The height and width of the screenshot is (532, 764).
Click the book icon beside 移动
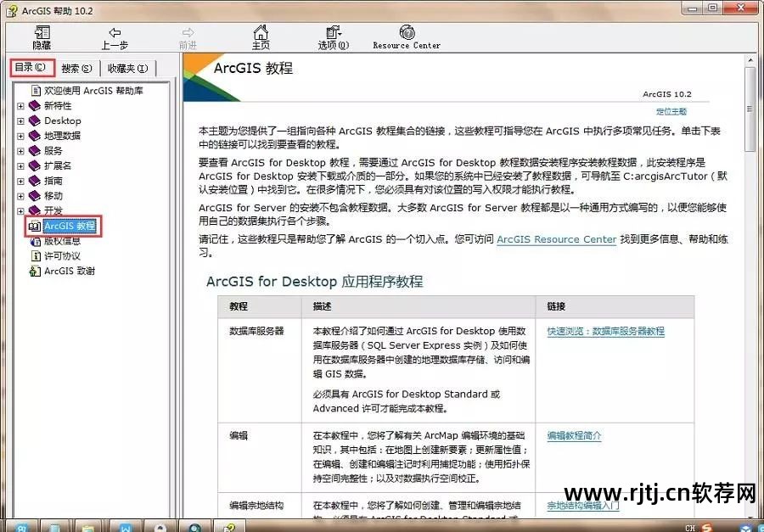tap(35, 196)
